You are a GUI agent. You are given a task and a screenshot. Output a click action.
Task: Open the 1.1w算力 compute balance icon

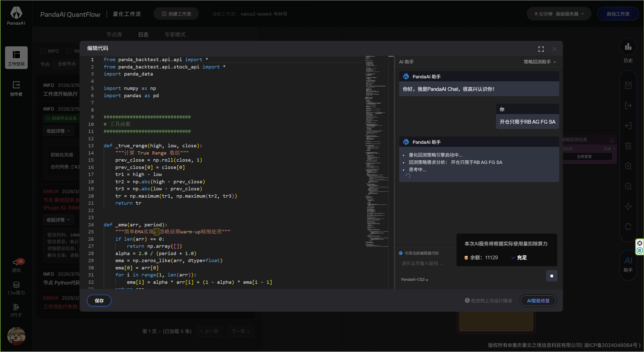pyautogui.click(x=16, y=288)
